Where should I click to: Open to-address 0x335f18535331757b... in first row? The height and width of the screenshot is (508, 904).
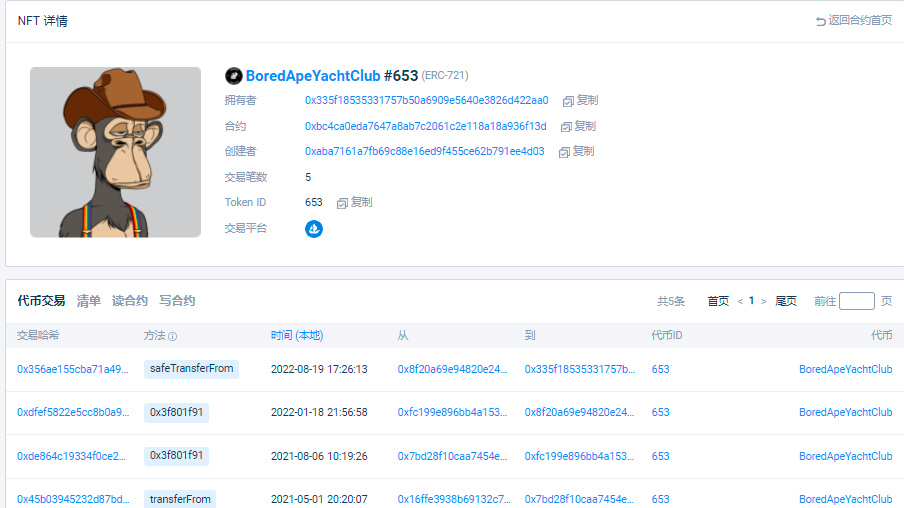[580, 369]
